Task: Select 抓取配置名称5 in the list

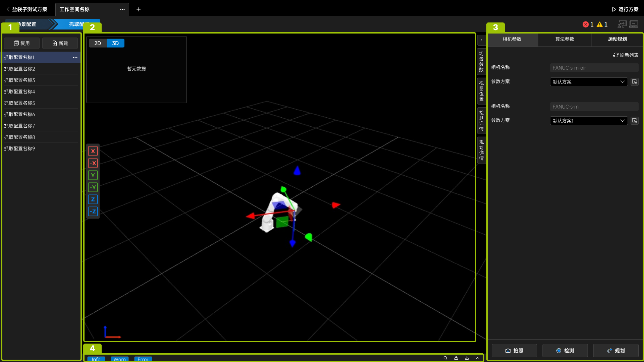Action: tap(41, 103)
